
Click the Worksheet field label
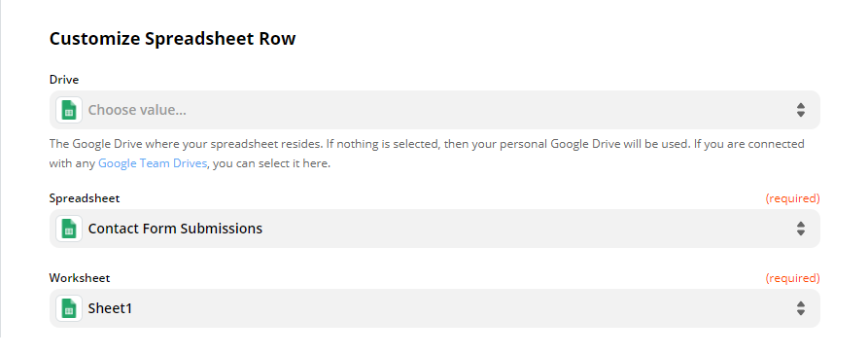tap(80, 277)
